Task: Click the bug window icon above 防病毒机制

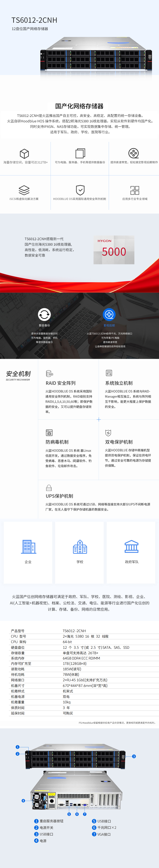Action: [49, 433]
